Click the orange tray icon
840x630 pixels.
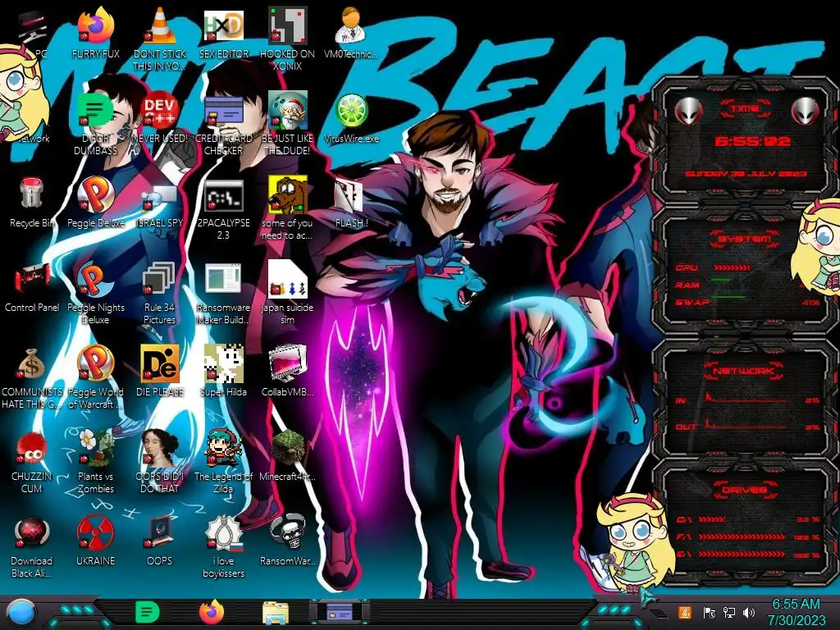coord(684,612)
